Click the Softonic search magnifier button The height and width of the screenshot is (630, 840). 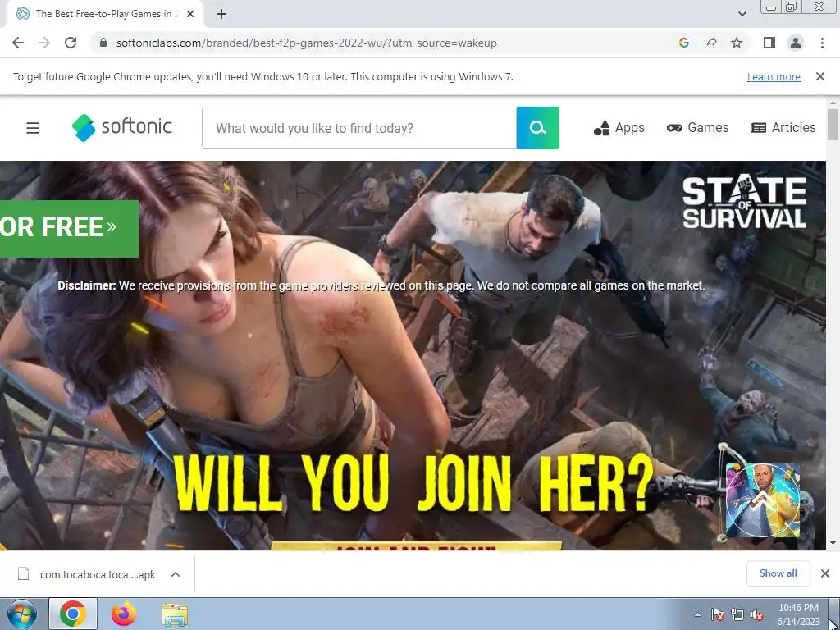tap(538, 128)
